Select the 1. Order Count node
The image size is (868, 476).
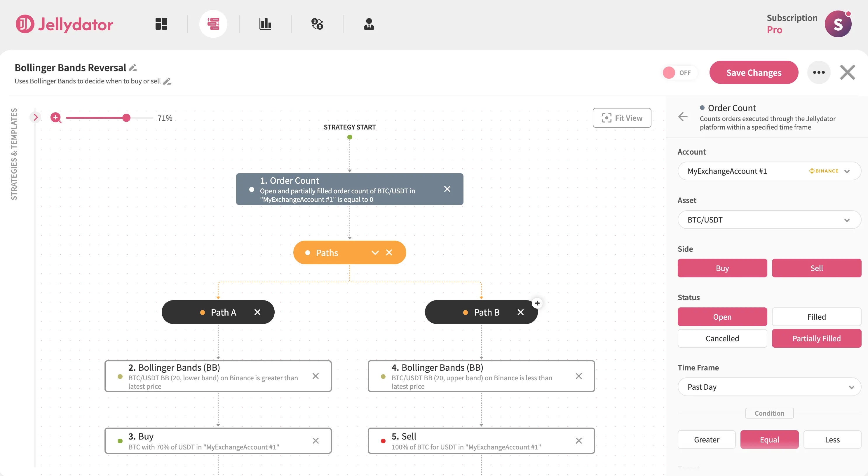click(349, 189)
